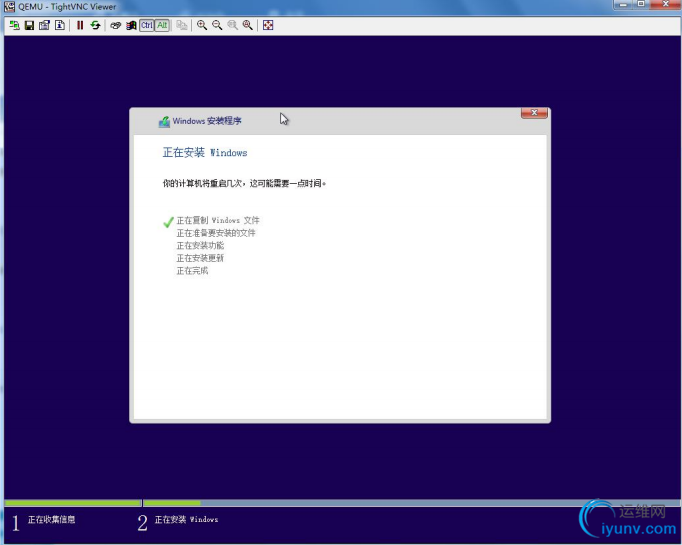Select the 正在安装功能 step
Viewport: 682px width, 545px height.
[200, 245]
